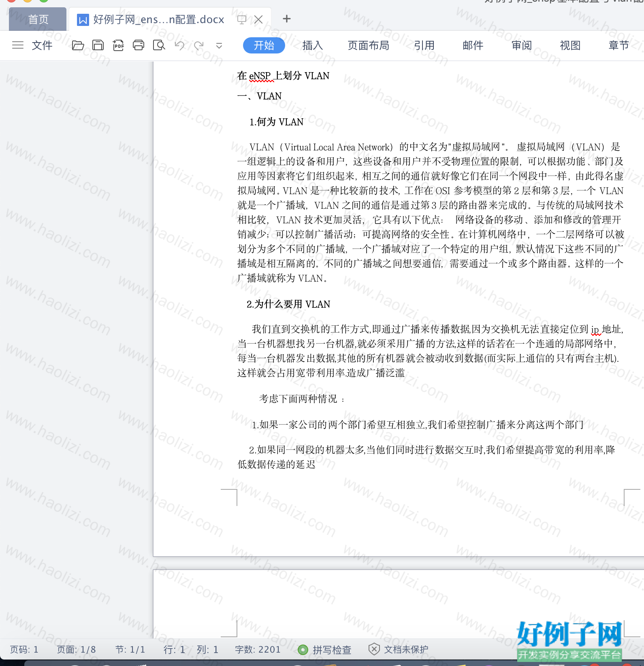The image size is (644, 666).
Task: Click the heading 1.何为 VLAN
Action: click(x=276, y=122)
